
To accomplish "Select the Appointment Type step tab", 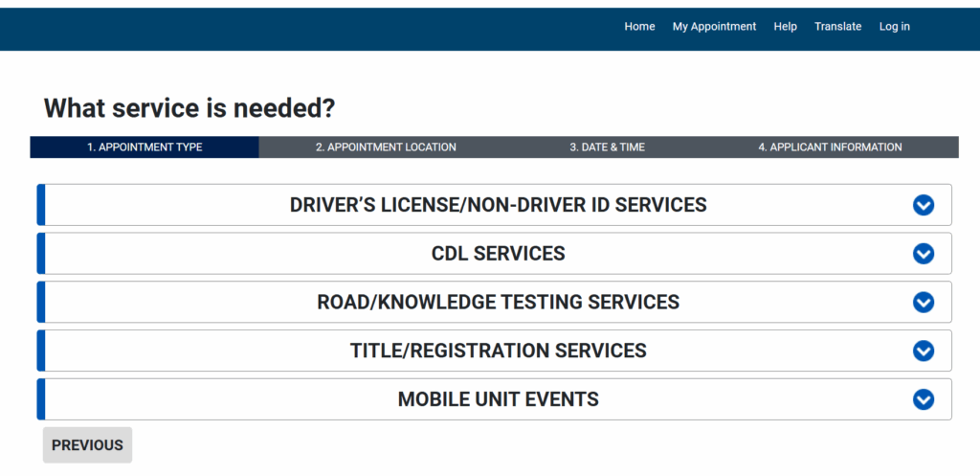I will 145,147.
